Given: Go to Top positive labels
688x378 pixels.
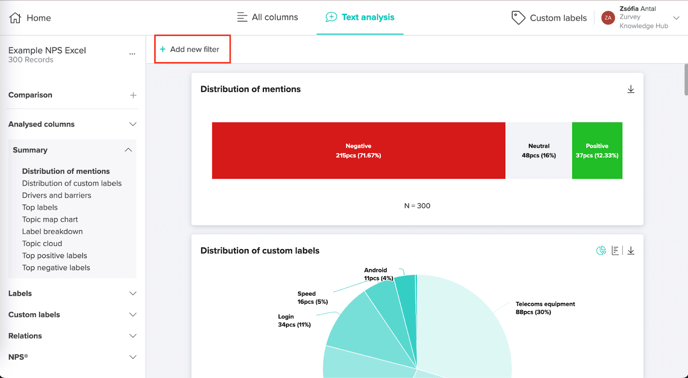Looking at the screenshot, I should [54, 256].
